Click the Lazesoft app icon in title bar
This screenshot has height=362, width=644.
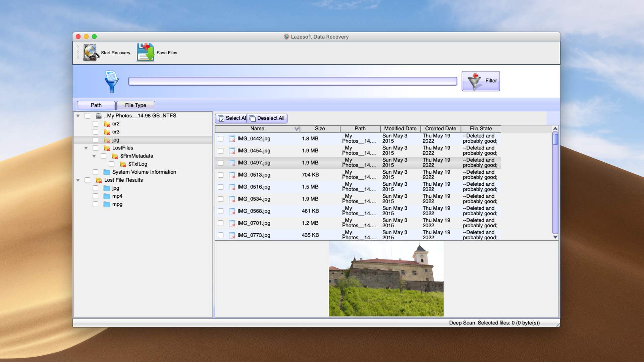tap(286, 37)
